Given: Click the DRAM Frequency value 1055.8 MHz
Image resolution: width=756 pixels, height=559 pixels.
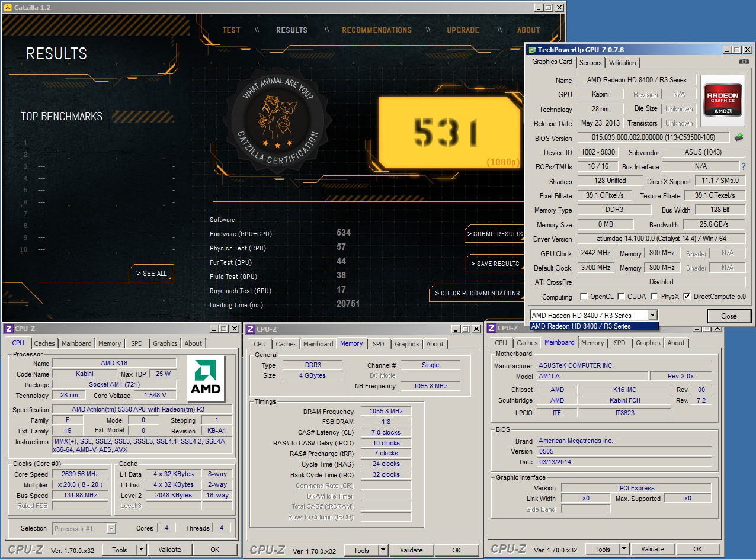Looking at the screenshot, I should 386,412.
